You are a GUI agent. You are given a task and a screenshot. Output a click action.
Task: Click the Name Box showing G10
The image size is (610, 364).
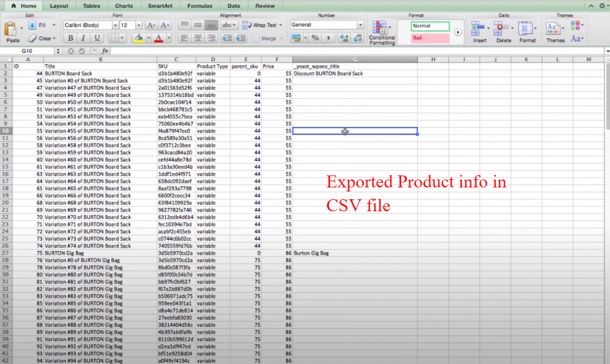pyautogui.click(x=27, y=51)
